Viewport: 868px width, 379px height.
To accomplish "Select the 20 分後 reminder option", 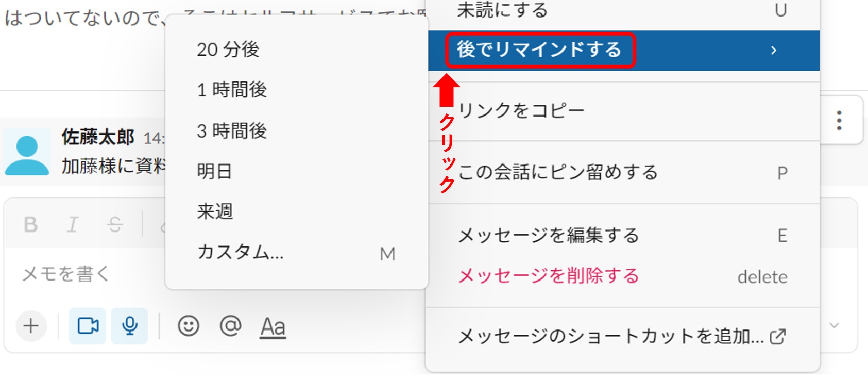I will [x=296, y=50].
